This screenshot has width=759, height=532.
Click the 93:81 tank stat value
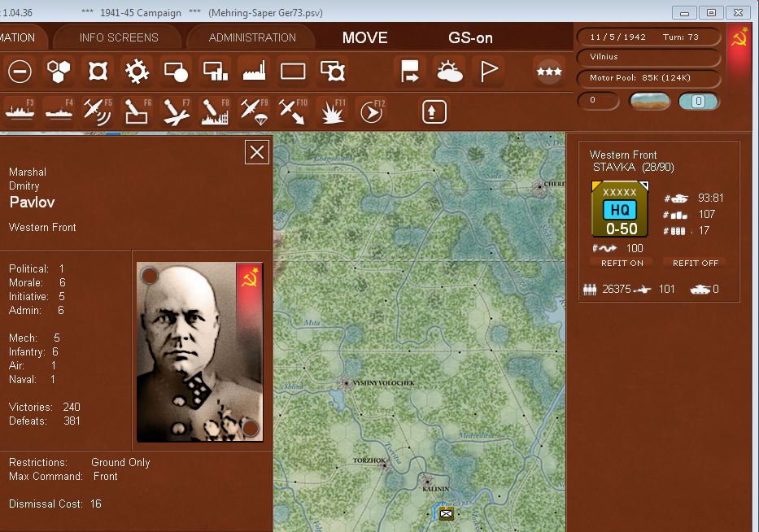pos(710,198)
